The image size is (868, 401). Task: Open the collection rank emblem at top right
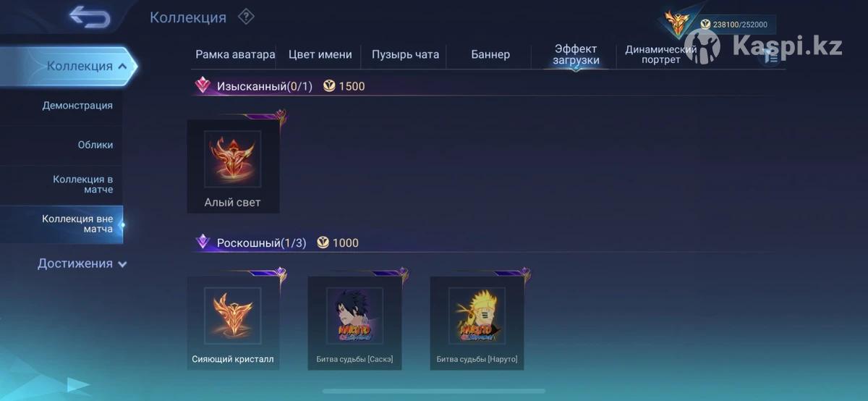tap(678, 25)
